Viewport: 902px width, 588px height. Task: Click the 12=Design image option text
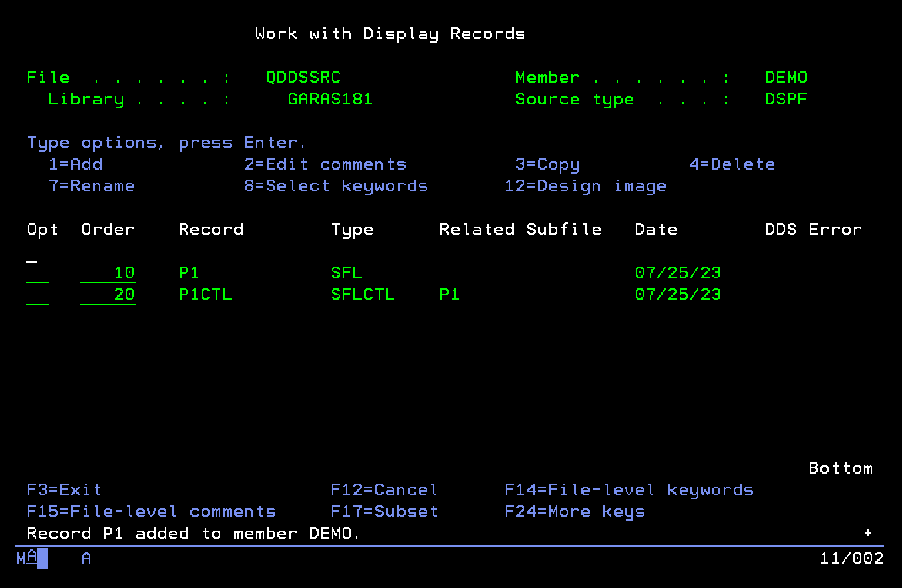(585, 186)
